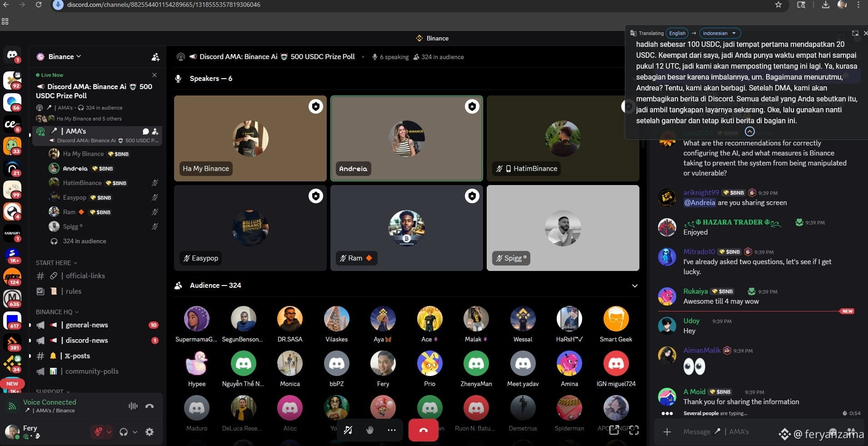
Task: Collapse the START HERE category
Action: [56, 263]
